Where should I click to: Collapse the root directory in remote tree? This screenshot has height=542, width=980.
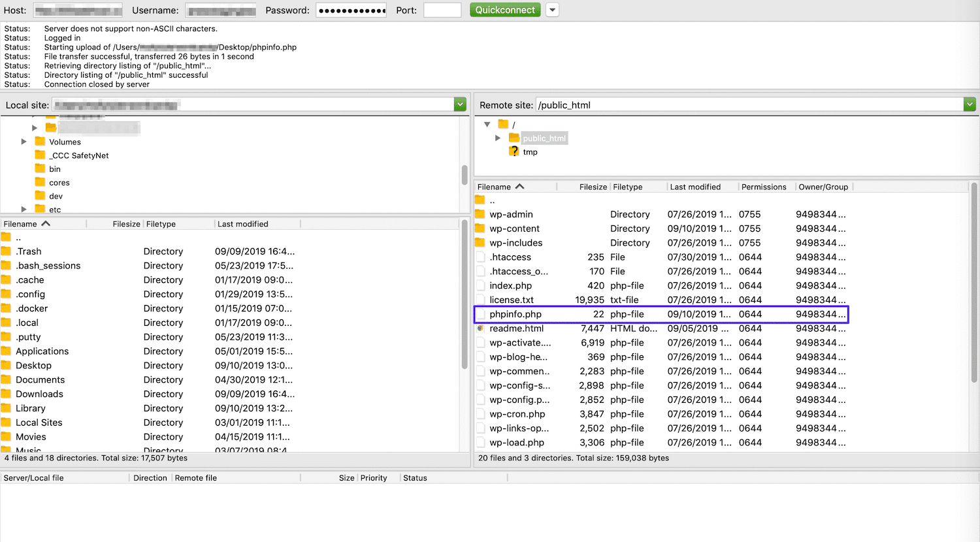point(487,124)
